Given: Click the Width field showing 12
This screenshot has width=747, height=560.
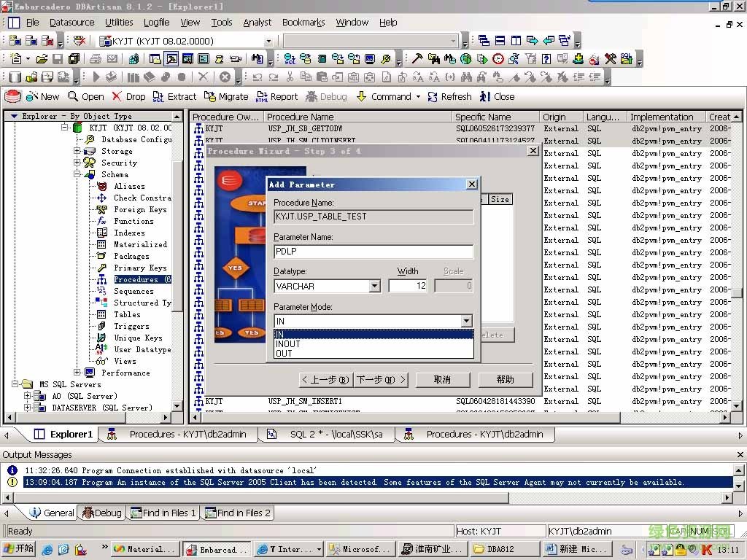Looking at the screenshot, I should click(x=408, y=286).
